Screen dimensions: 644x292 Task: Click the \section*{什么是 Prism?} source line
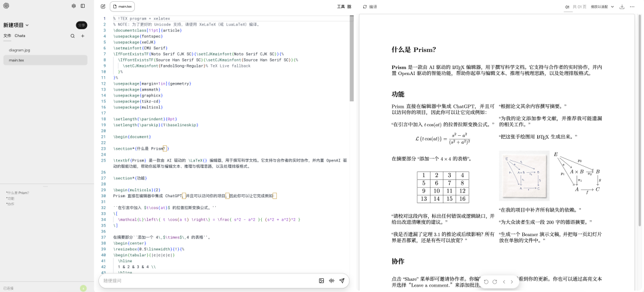[141, 148]
